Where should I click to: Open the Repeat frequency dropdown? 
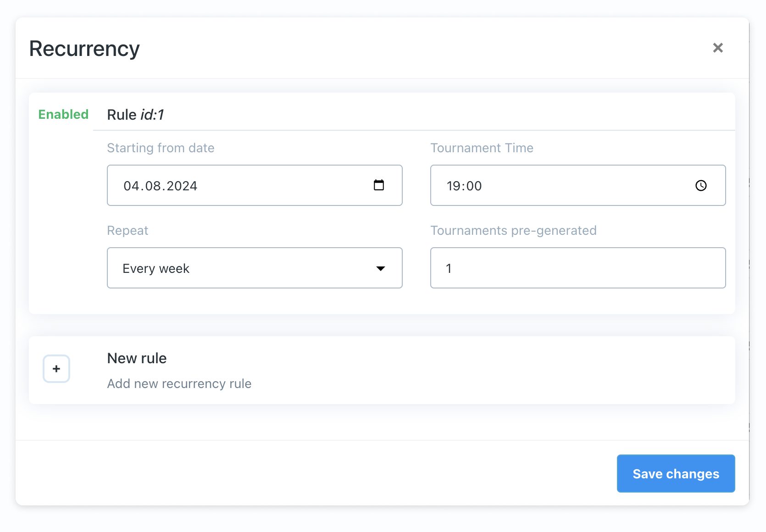point(255,268)
